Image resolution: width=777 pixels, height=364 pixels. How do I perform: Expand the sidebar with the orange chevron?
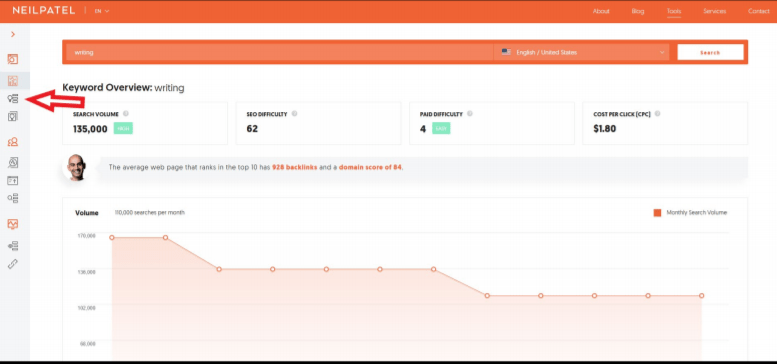point(13,34)
